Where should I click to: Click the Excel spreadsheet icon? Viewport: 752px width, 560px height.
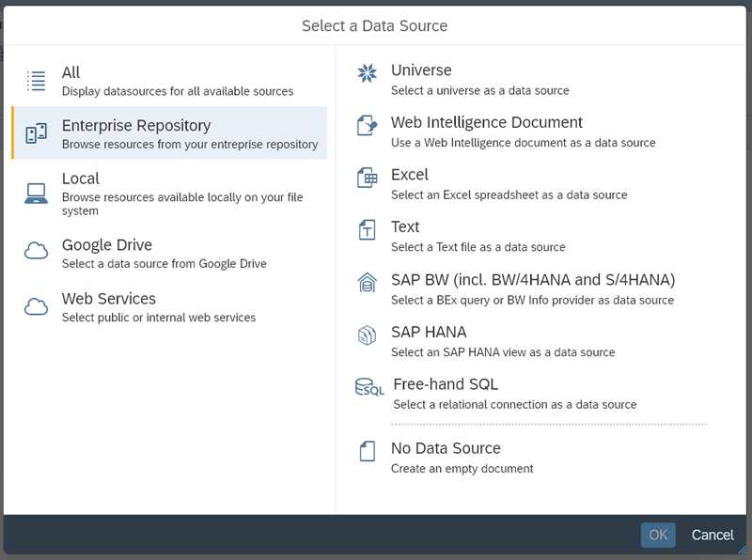368,178
